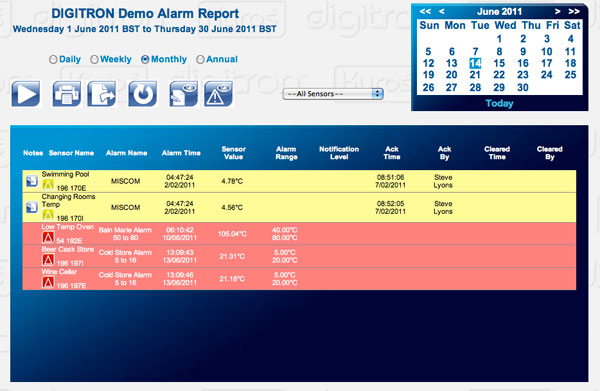The image size is (600, 391).
Task: Click the circular refresh icon
Action: click(x=142, y=94)
